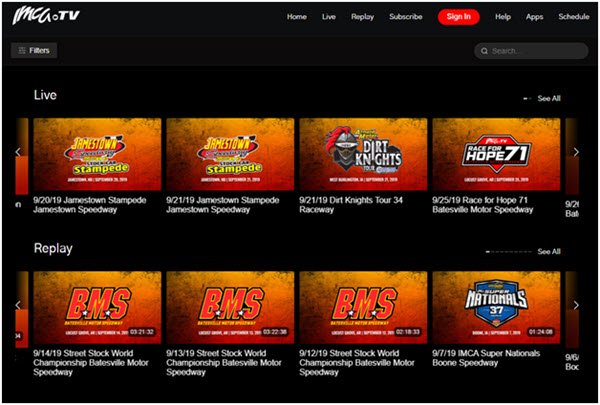Open the Live menu item
The image size is (600, 405).
pos(328,17)
